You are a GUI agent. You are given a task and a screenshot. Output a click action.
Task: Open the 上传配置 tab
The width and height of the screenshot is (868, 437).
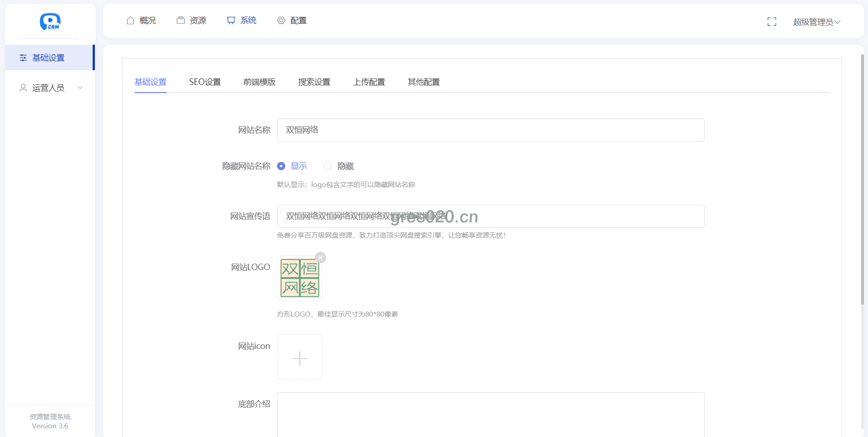[x=369, y=82]
